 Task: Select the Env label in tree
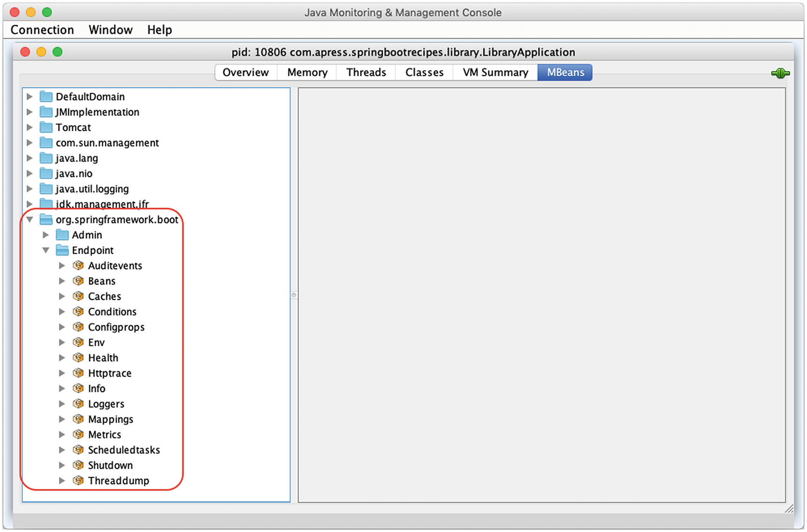[96, 343]
